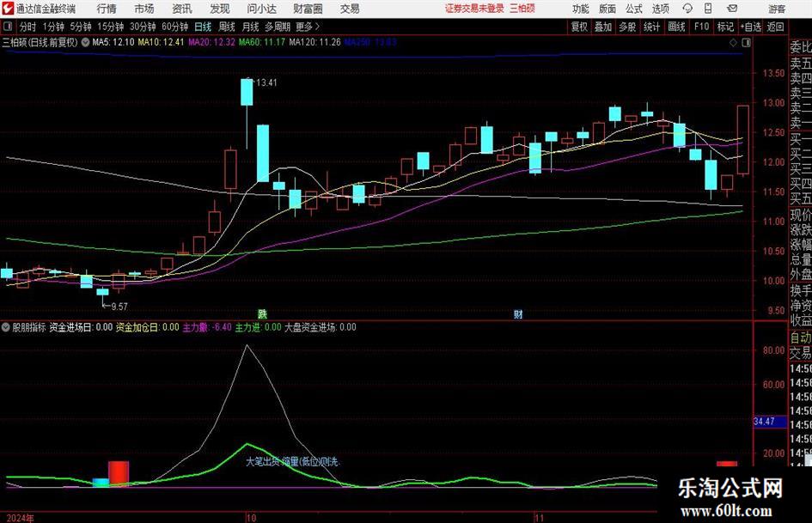Viewport: 812px width, 523px height.
Task: Click the 游客 user label
Action: (776, 9)
